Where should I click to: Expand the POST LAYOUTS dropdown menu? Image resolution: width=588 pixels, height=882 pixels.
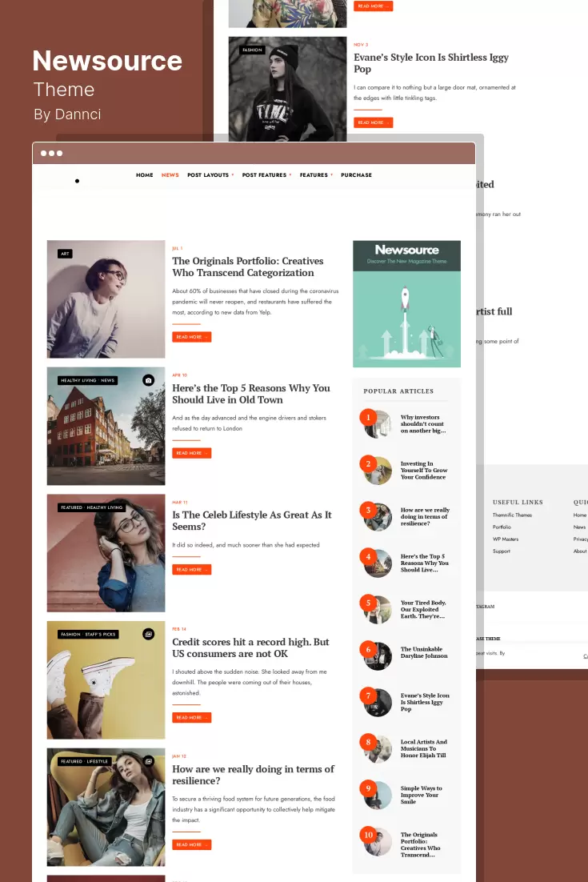[x=210, y=175]
